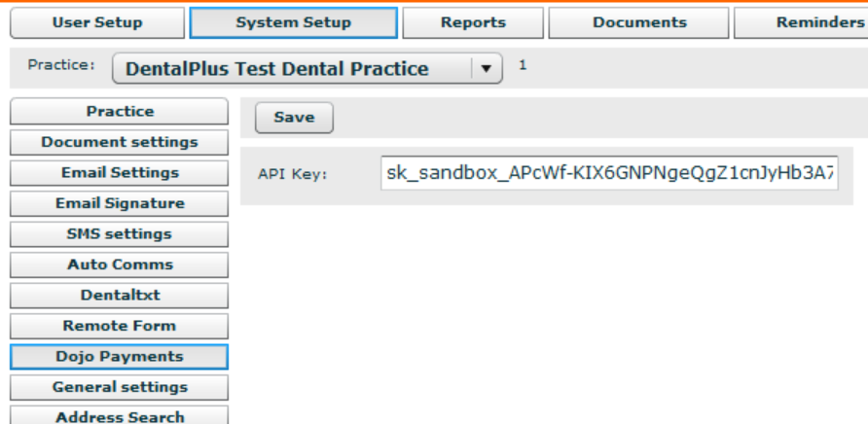Open General settings in the sidebar

click(x=120, y=387)
